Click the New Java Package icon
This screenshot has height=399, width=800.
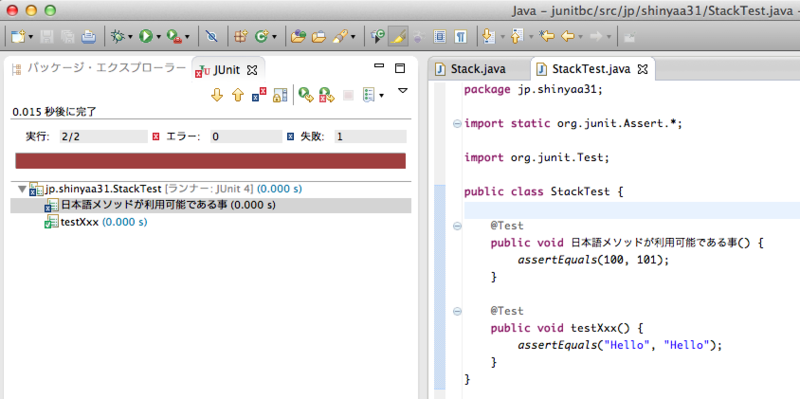click(241, 36)
